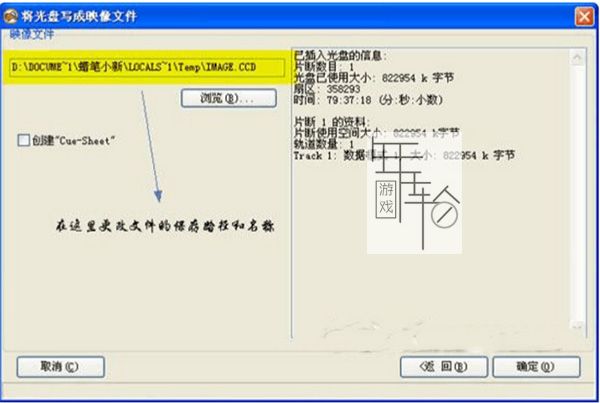Select the text 扇区: 358293
This screenshot has height=403, width=600.
(327, 89)
